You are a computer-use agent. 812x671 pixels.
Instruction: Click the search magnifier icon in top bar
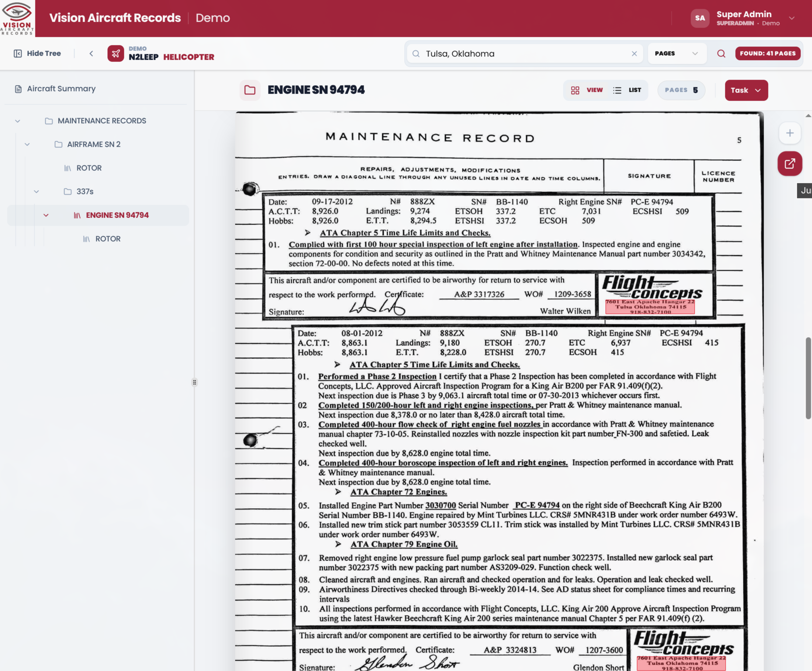(x=721, y=53)
